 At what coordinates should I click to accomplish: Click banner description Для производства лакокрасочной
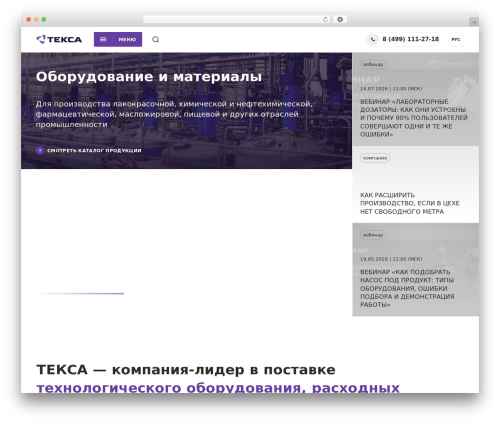pyautogui.click(x=174, y=114)
